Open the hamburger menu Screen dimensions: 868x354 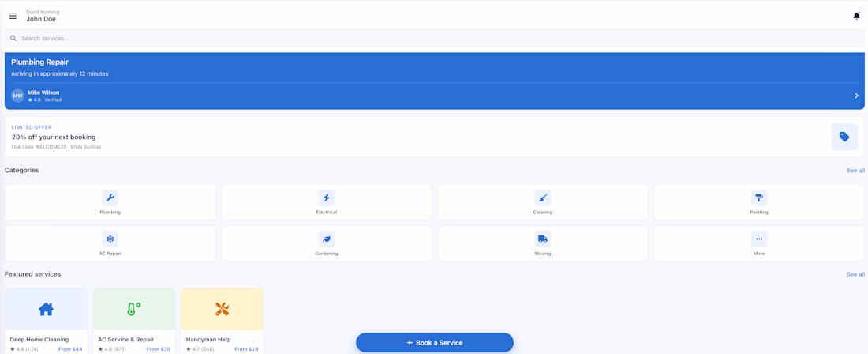[x=13, y=16]
